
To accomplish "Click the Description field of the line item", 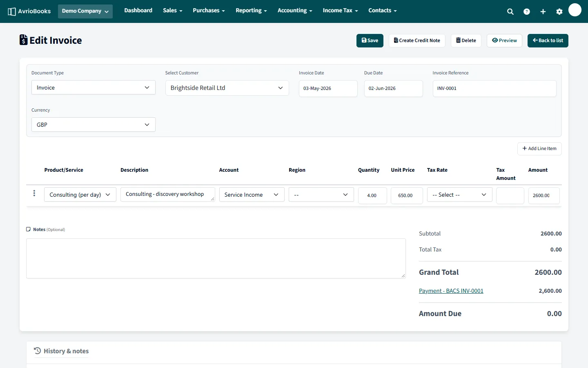I will tap(168, 194).
